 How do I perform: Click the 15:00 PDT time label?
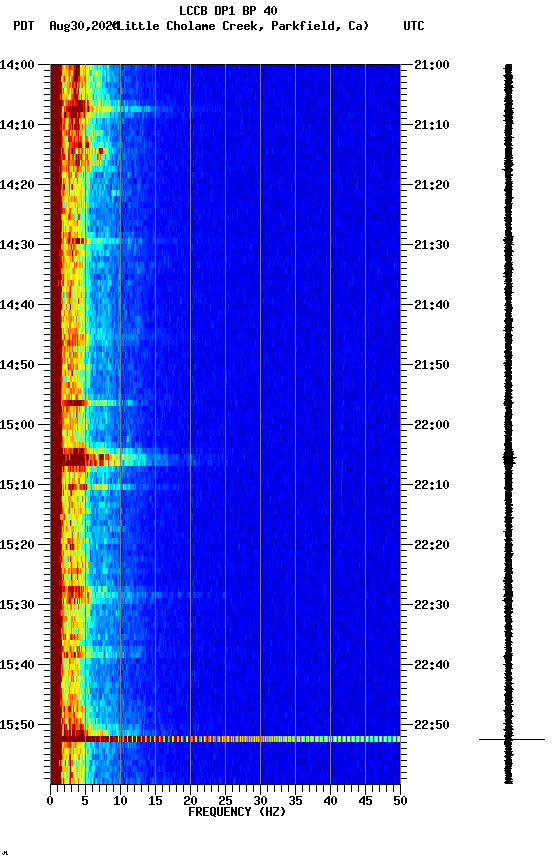pos(17,425)
